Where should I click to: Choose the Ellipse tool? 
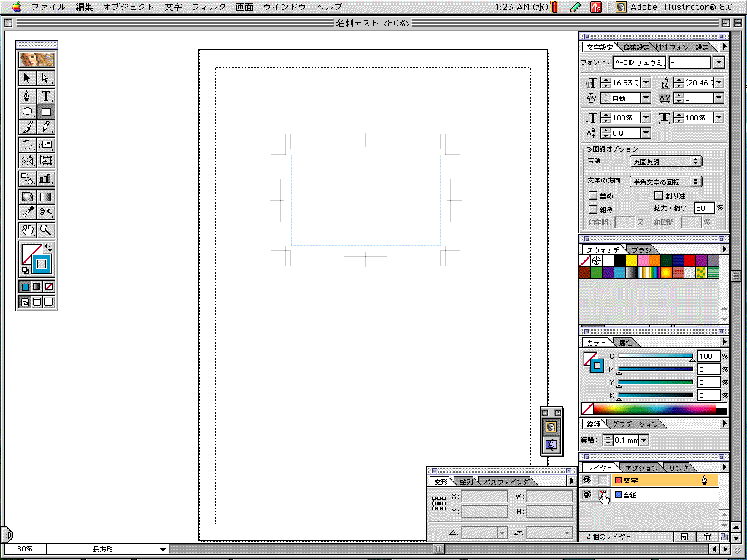coord(27,112)
